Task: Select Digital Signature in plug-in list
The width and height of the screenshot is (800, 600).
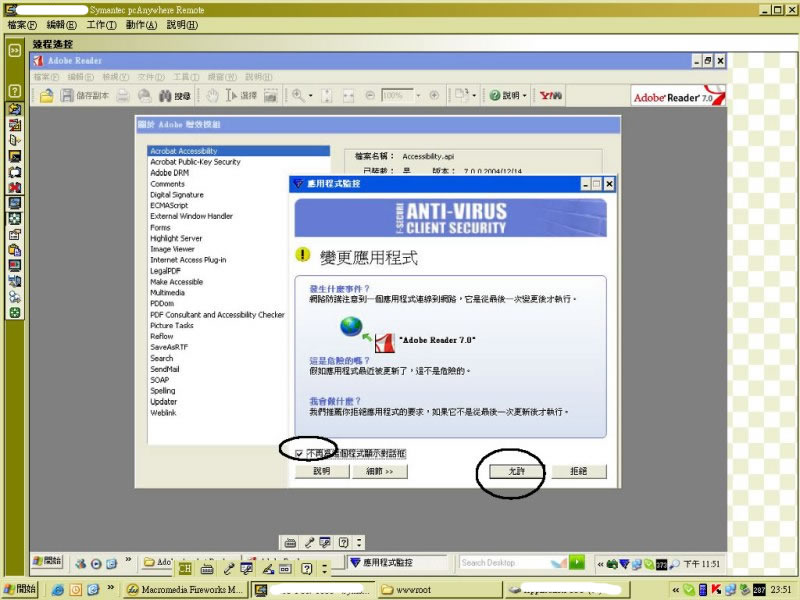Action: (x=177, y=195)
